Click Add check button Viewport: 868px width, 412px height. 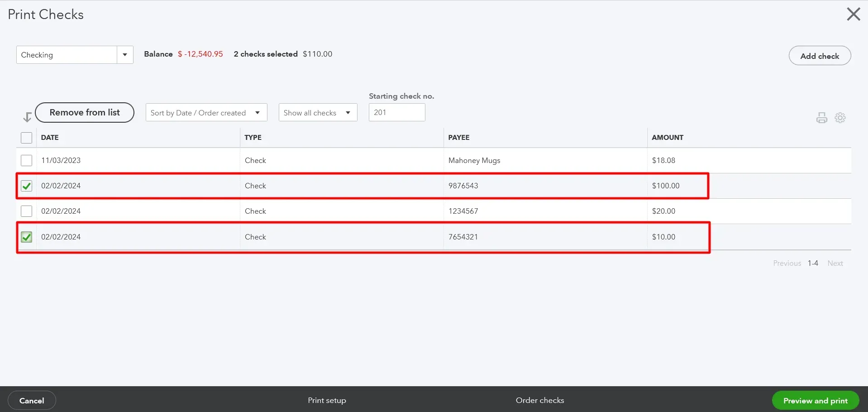tap(820, 56)
